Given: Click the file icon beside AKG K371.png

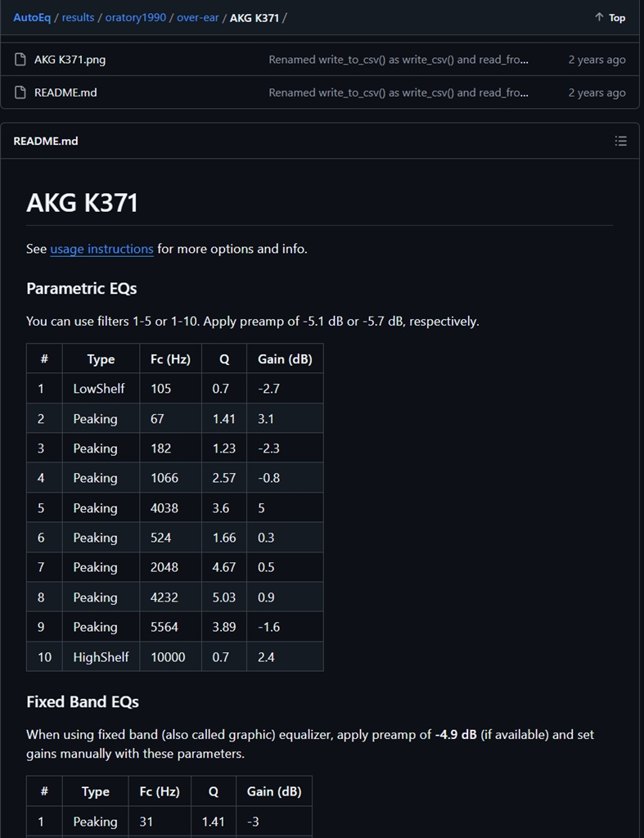Looking at the screenshot, I should [20, 60].
